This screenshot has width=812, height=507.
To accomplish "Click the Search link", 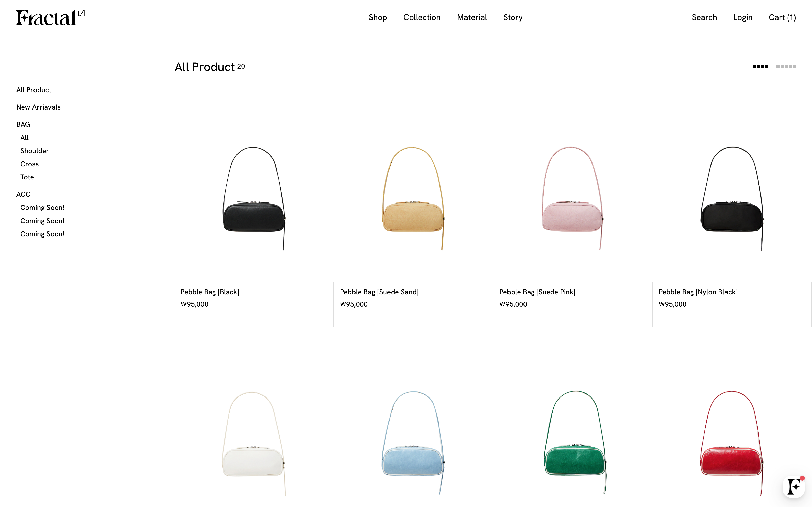I will pyautogui.click(x=704, y=17).
